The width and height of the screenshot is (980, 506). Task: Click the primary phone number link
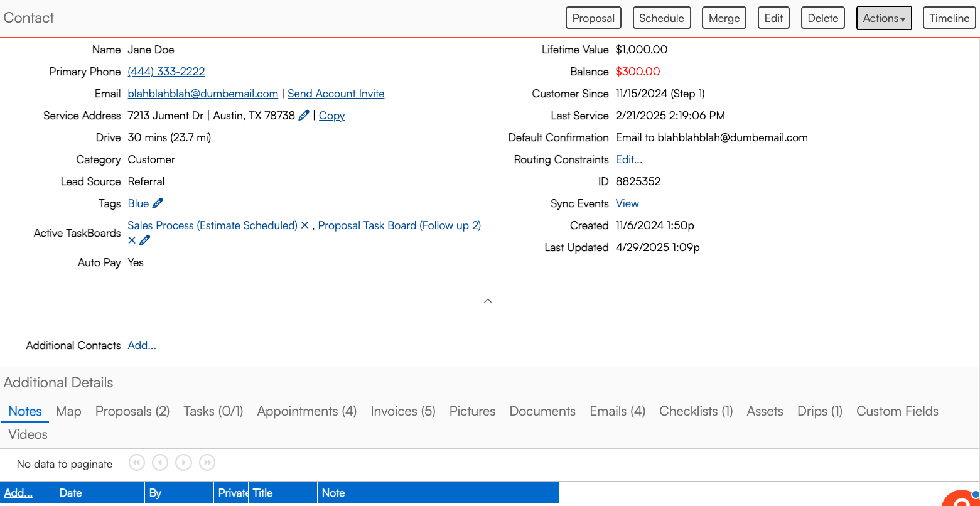pos(166,72)
